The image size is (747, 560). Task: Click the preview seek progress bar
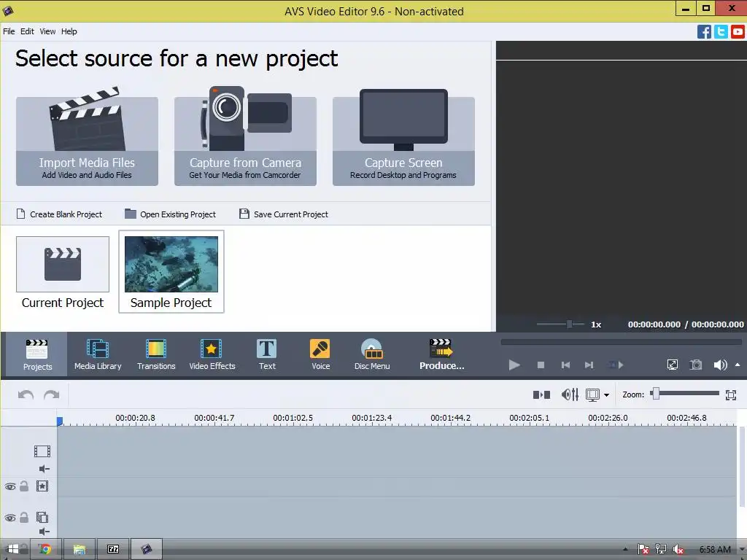[621, 342]
